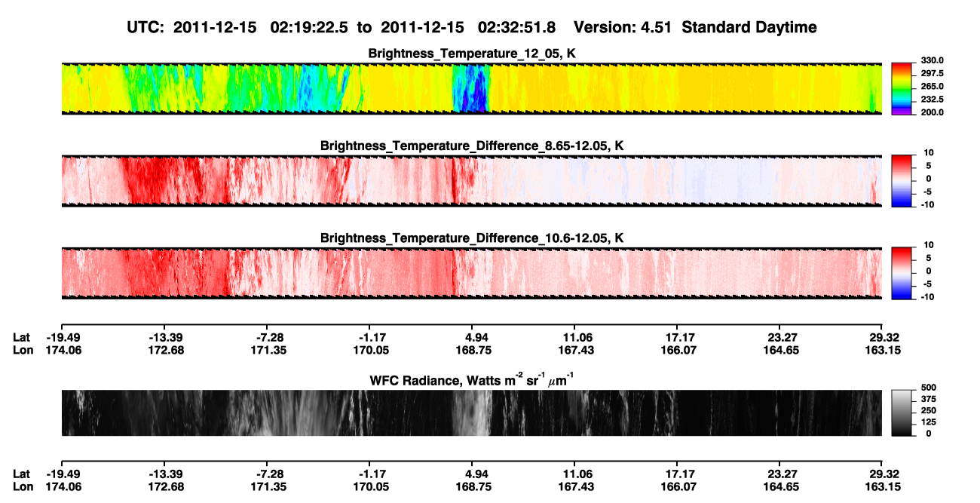Click the 250 label on WFC color bar
This screenshot has width=980, height=503.
[x=927, y=412]
